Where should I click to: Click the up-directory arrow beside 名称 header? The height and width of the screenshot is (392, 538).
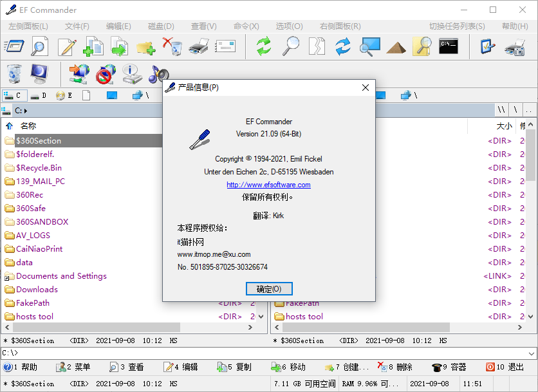tap(9, 126)
